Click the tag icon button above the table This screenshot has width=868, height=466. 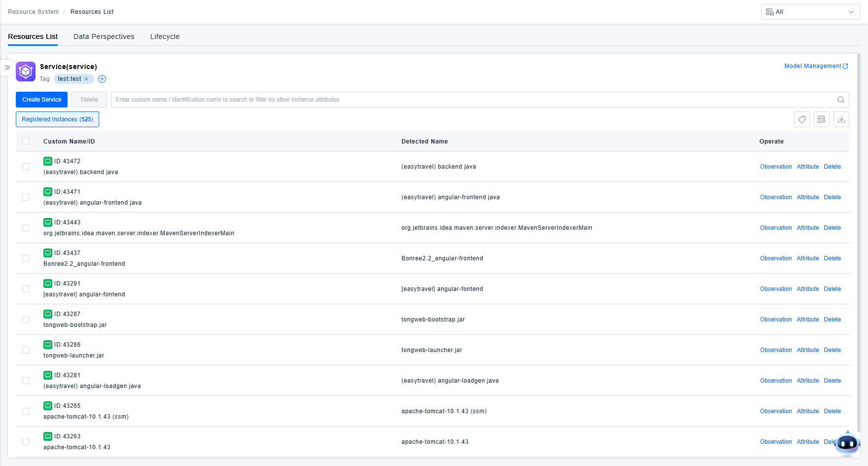802,119
